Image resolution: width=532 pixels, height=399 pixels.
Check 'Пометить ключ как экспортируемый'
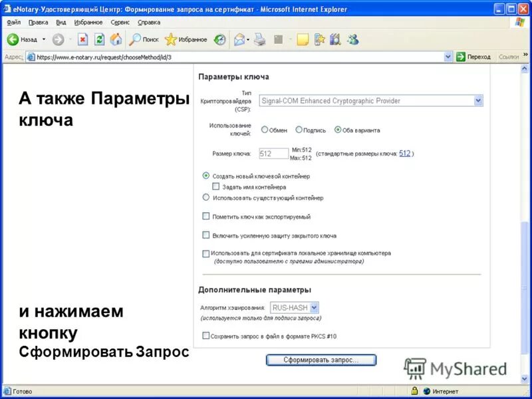tap(206, 217)
